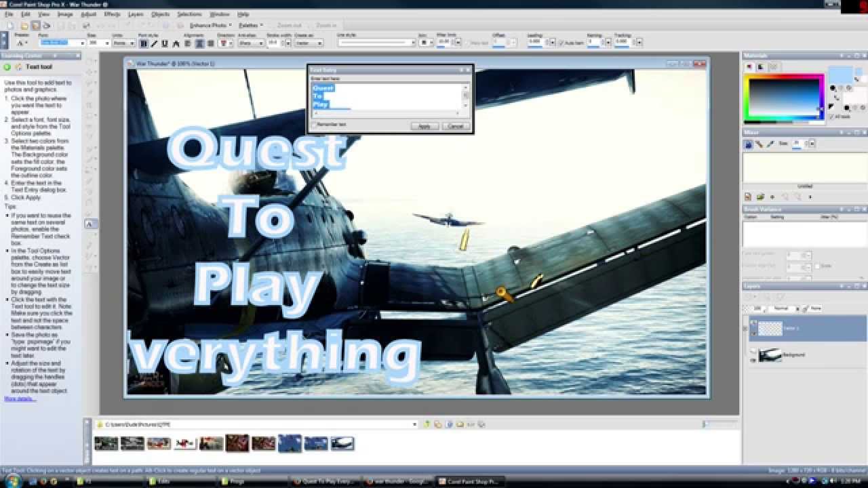Toggle All tools checkbox in Materials
This screenshot has width=868, height=488.
831,117
